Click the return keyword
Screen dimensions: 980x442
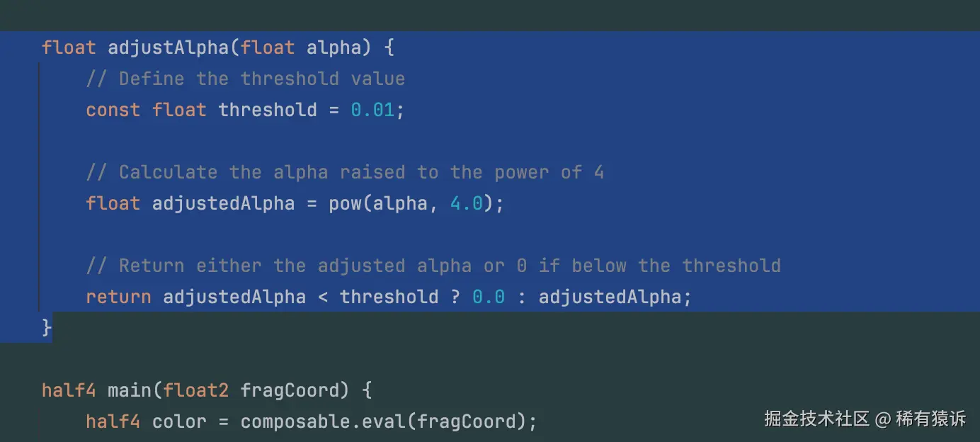[x=118, y=297]
